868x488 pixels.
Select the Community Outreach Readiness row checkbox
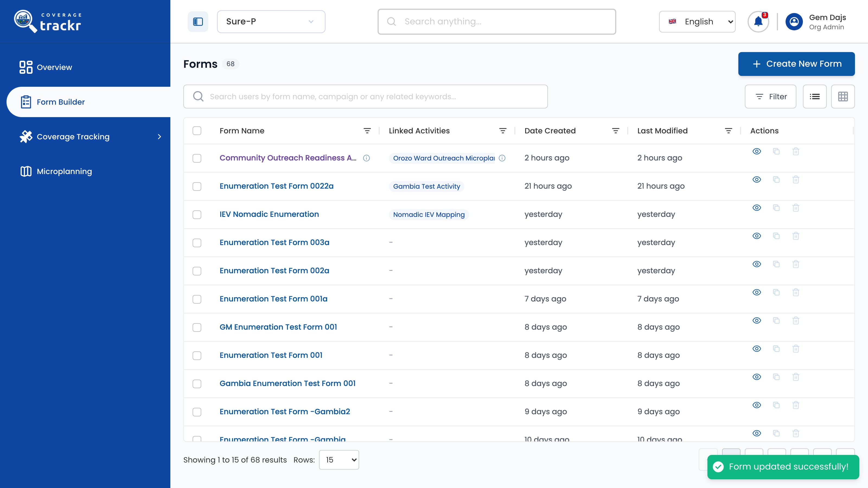197,158
